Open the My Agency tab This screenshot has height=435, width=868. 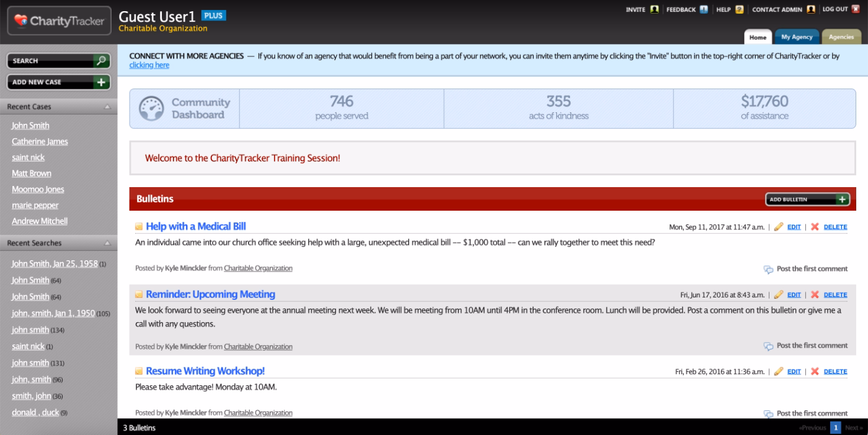tap(797, 37)
